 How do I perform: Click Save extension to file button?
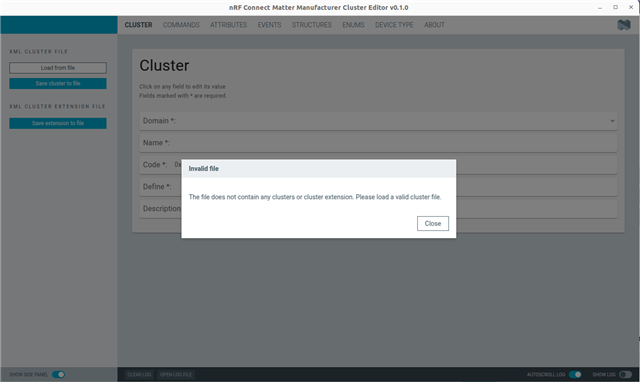(x=58, y=123)
